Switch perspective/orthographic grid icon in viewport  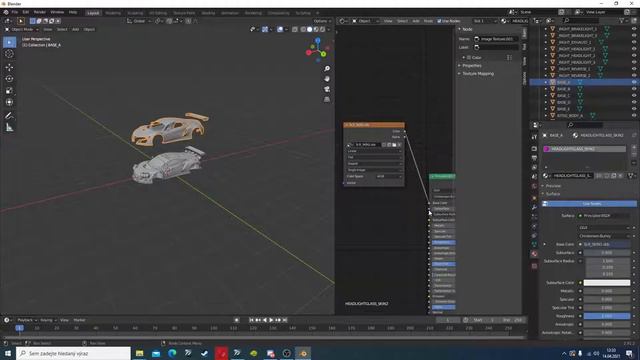tap(327, 99)
